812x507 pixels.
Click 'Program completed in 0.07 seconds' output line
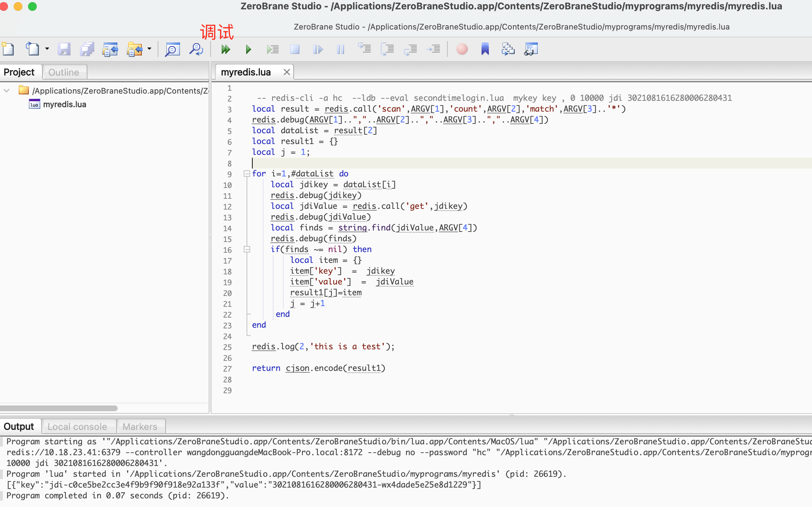pyautogui.click(x=118, y=495)
